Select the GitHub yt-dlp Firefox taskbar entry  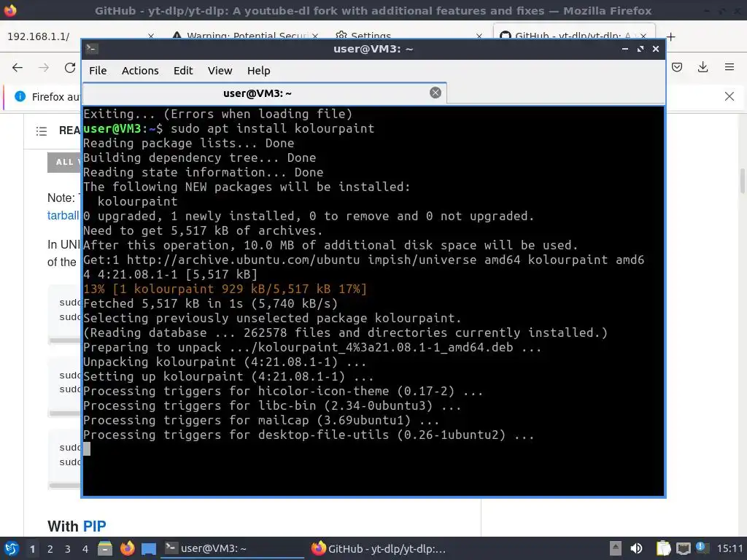(x=379, y=548)
